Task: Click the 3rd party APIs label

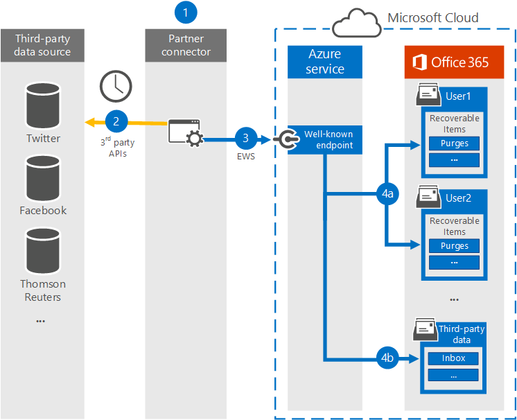Action: coord(118,148)
